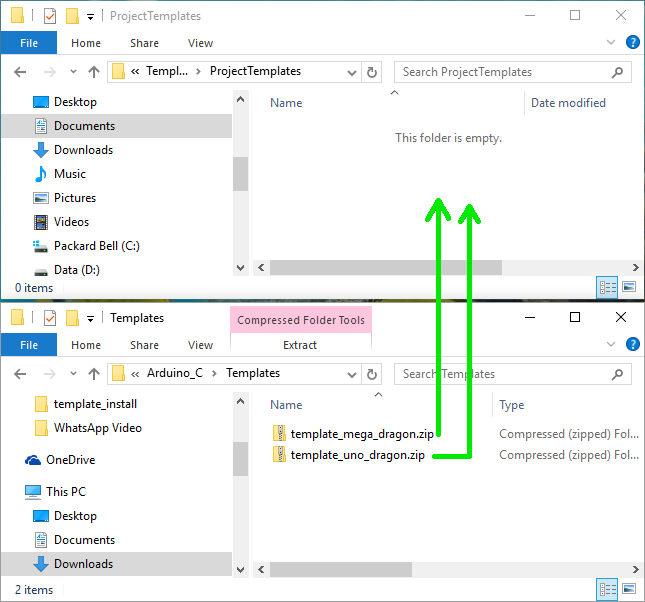The width and height of the screenshot is (645, 602).
Task: Select template_mega_dragon.zip file
Action: click(362, 434)
